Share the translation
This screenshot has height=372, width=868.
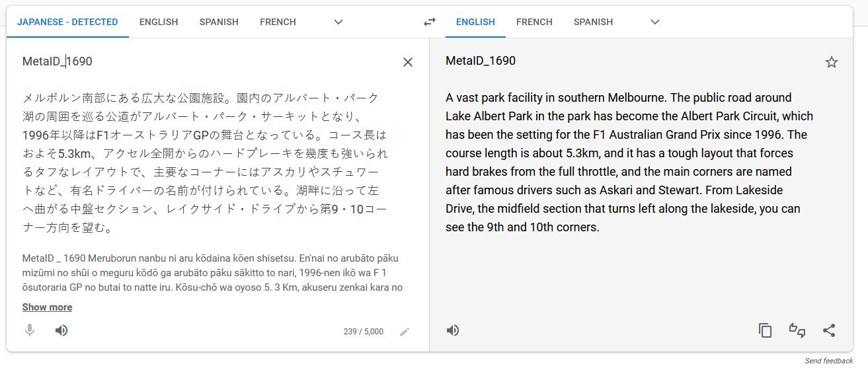(x=829, y=330)
